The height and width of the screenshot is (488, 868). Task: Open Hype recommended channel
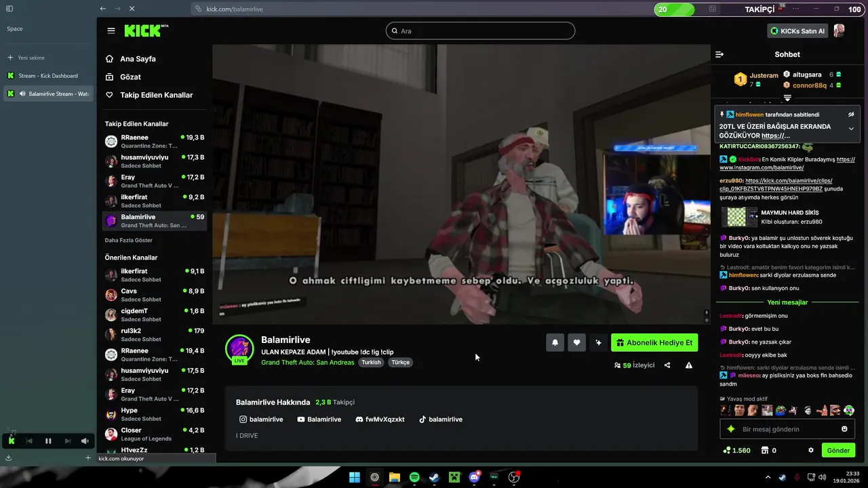[x=155, y=414]
